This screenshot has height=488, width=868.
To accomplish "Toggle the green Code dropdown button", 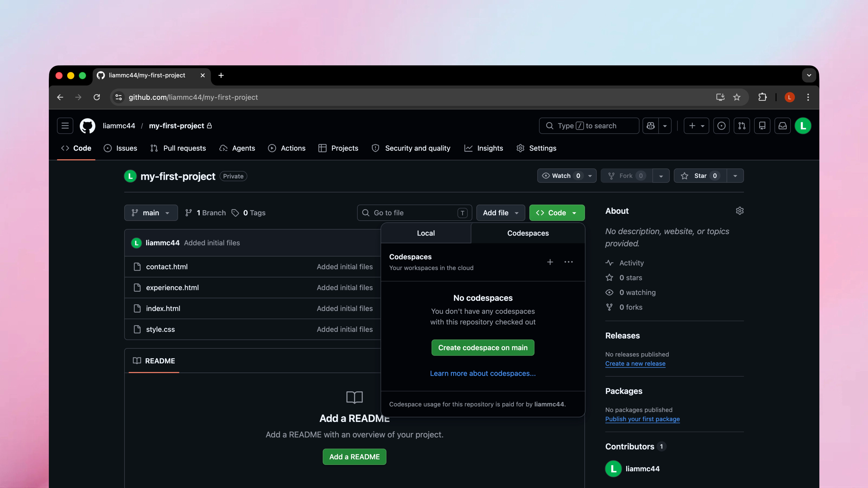I will [x=557, y=213].
